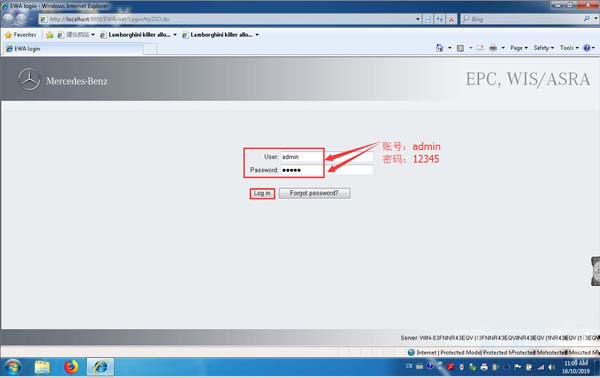This screenshot has width=600, height=378.
Task: Open the search provider dropdown arrow
Action: [x=595, y=18]
